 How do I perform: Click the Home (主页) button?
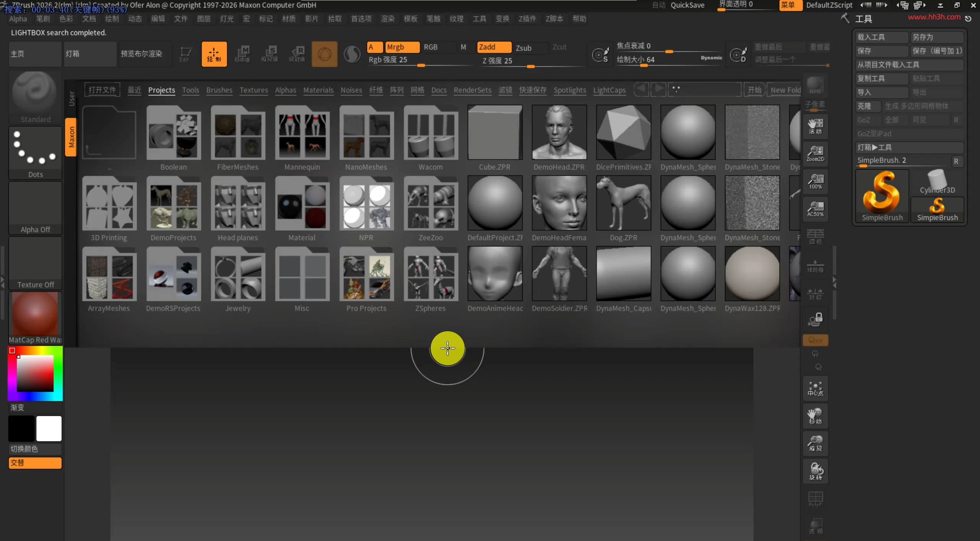(x=35, y=54)
